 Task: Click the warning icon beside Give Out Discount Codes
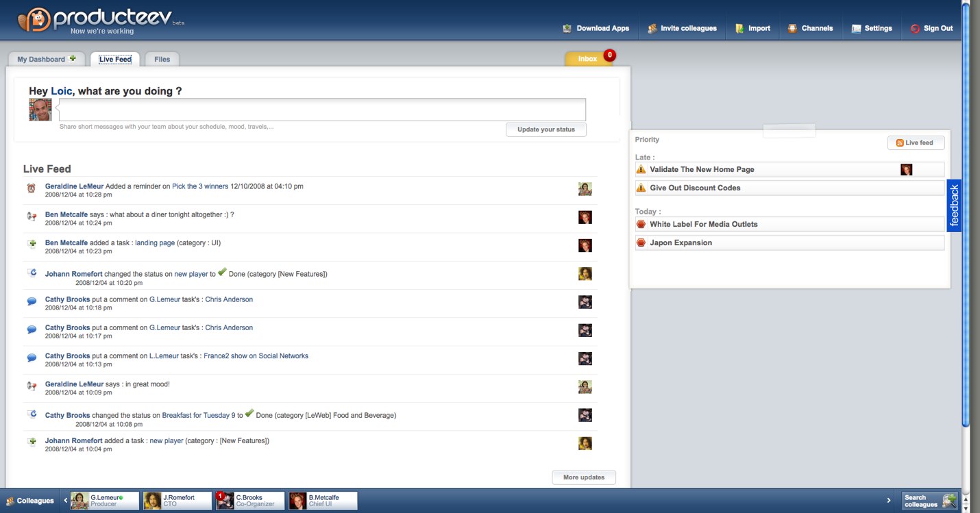(641, 188)
